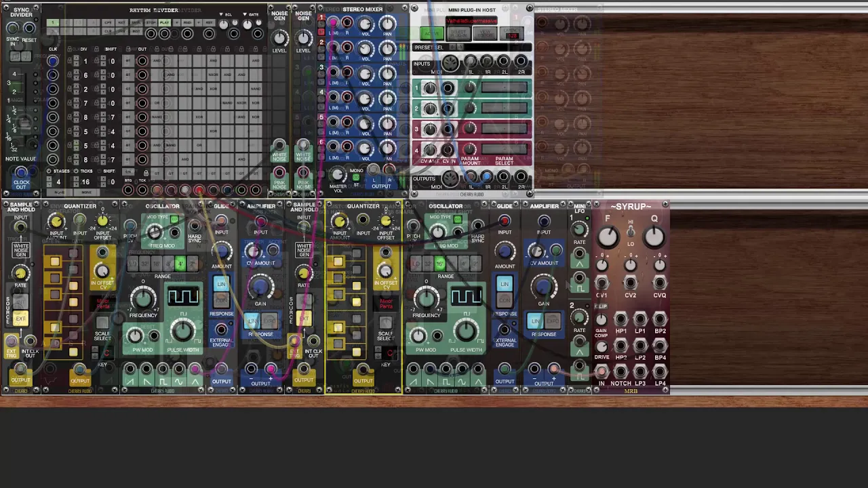Select 16' range on right Oscillator
Viewport: 868px width, 488px height.
(440, 264)
